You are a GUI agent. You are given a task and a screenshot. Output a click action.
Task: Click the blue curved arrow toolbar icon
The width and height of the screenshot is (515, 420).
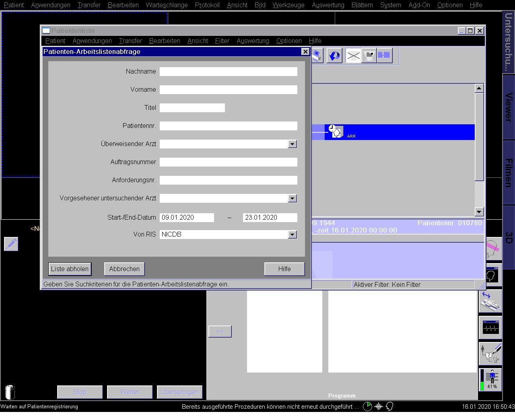coord(334,56)
